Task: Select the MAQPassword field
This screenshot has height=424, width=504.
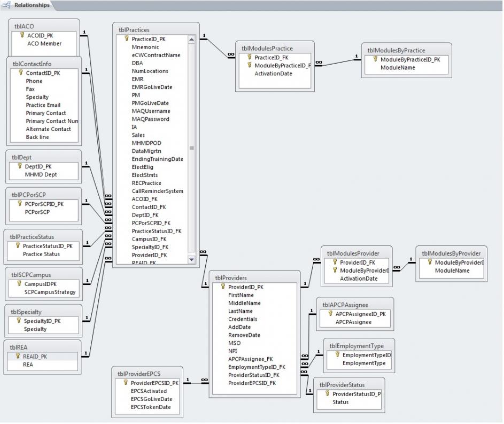Action: tap(150, 119)
